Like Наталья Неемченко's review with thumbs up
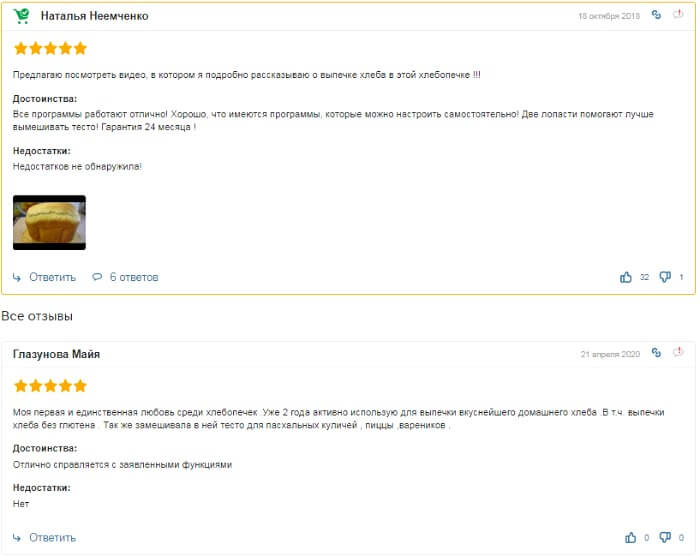700x556 pixels. point(626,277)
